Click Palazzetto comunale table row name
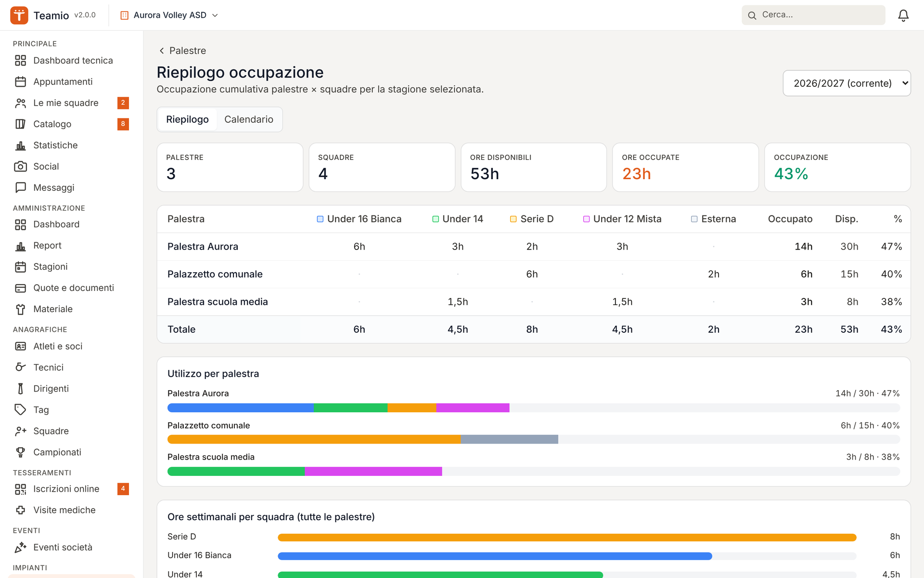 click(215, 274)
